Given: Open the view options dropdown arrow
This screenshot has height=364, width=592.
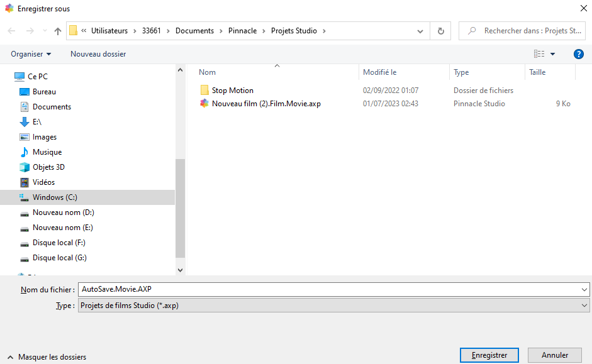Looking at the screenshot, I should tap(553, 54).
